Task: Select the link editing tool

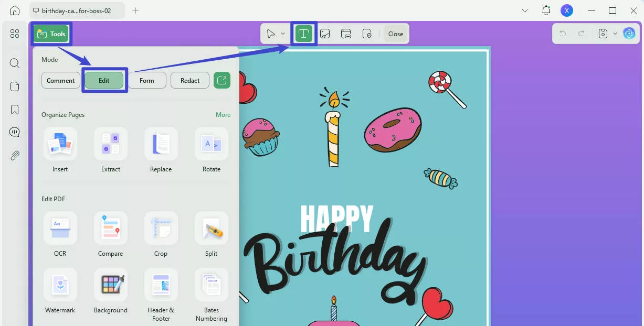Action: tap(346, 33)
